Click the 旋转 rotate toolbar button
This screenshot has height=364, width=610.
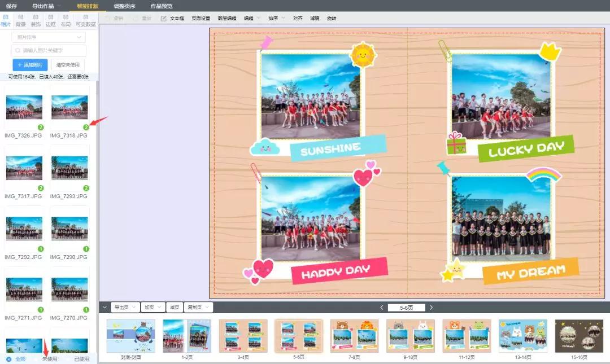tap(332, 18)
